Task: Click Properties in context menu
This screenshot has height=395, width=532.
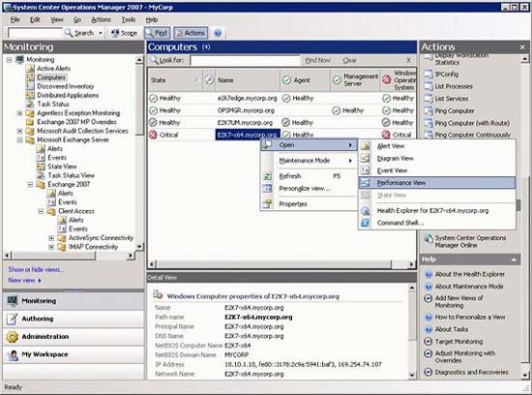Action: (309, 203)
